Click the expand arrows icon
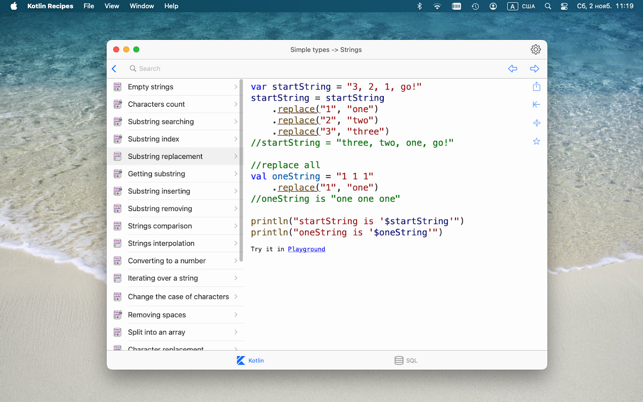 coord(536,123)
